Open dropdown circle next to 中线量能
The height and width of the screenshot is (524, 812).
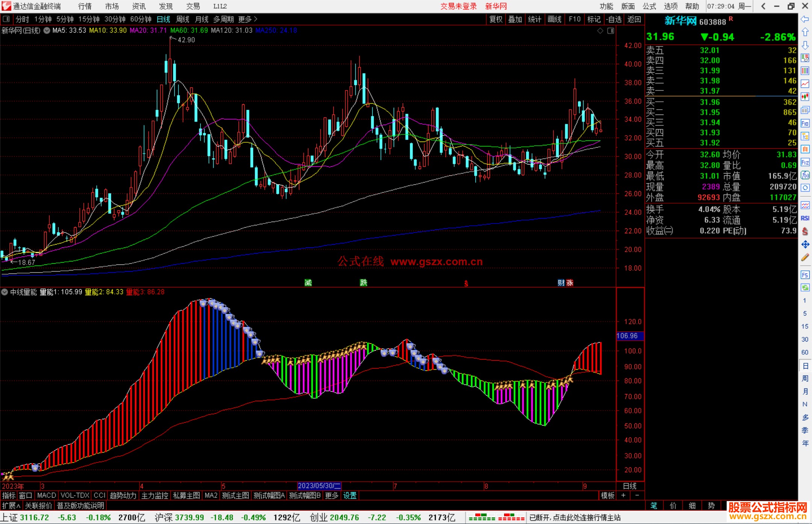[x=5, y=292]
